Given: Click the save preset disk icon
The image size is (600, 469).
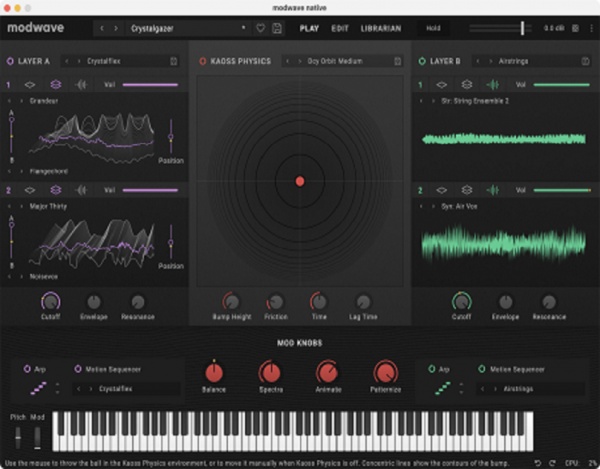Looking at the screenshot, I should (x=276, y=28).
